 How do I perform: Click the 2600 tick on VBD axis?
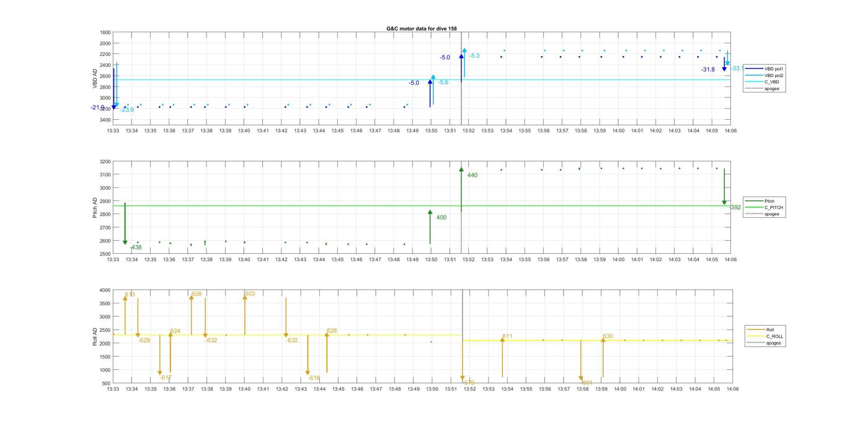105,76
